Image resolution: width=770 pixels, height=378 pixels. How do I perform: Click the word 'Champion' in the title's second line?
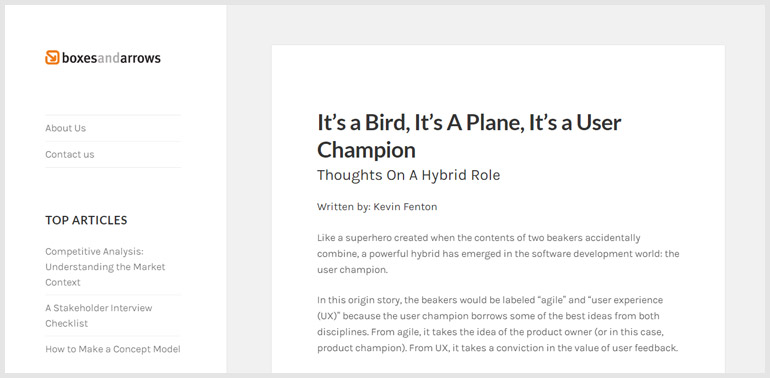(366, 150)
